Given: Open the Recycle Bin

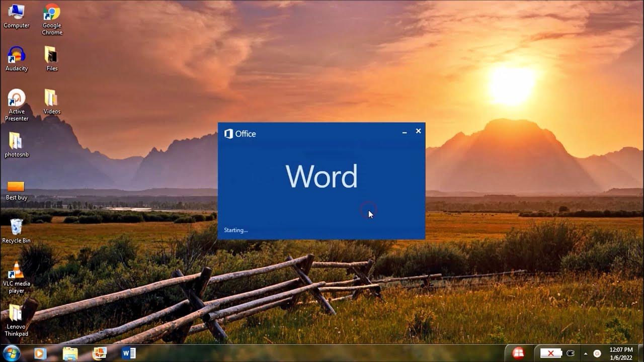Looking at the screenshot, I should coord(17,231).
